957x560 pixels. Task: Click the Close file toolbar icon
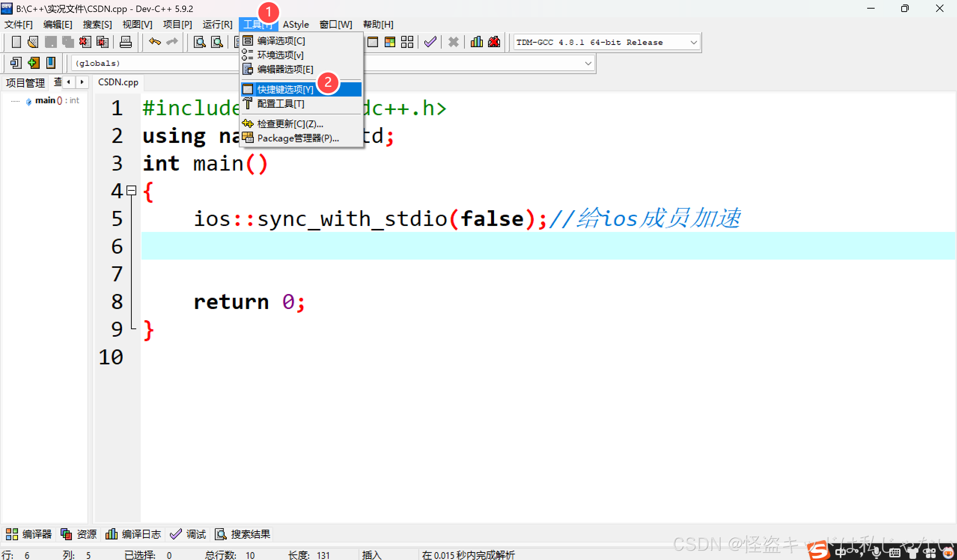(x=85, y=42)
